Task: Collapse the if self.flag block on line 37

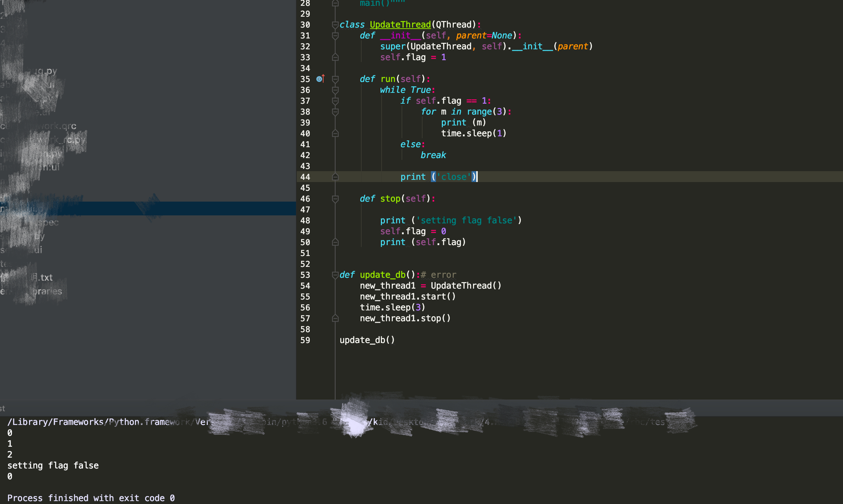Action: [x=335, y=101]
